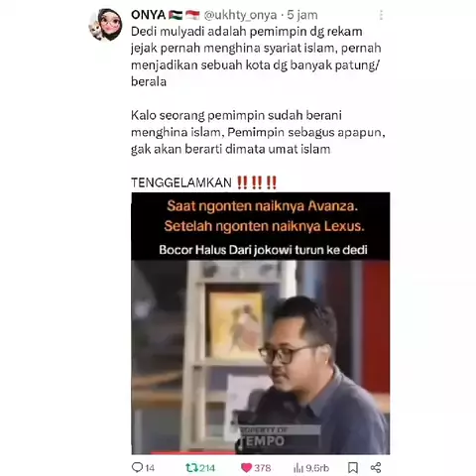Open ONYA's profile avatar

click(106, 24)
